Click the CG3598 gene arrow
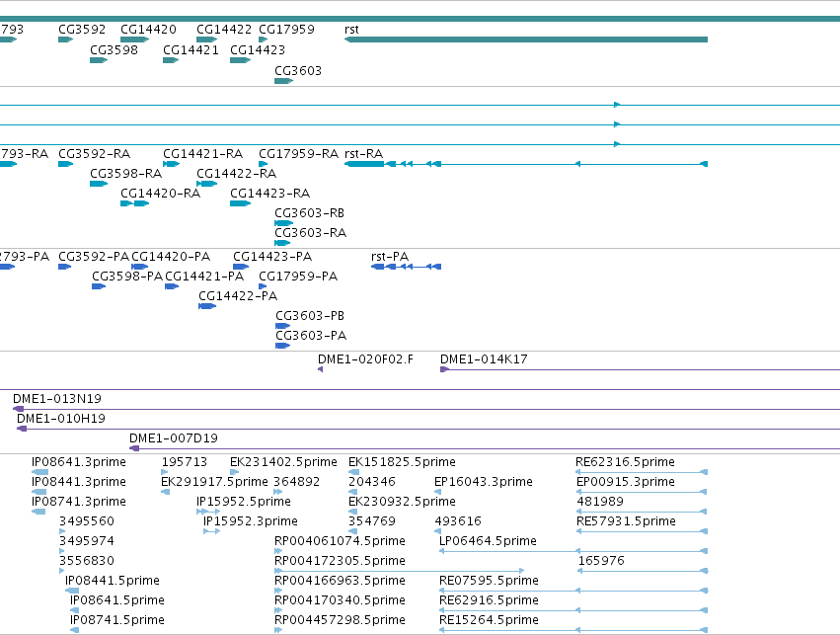The image size is (840, 635). [x=99, y=60]
